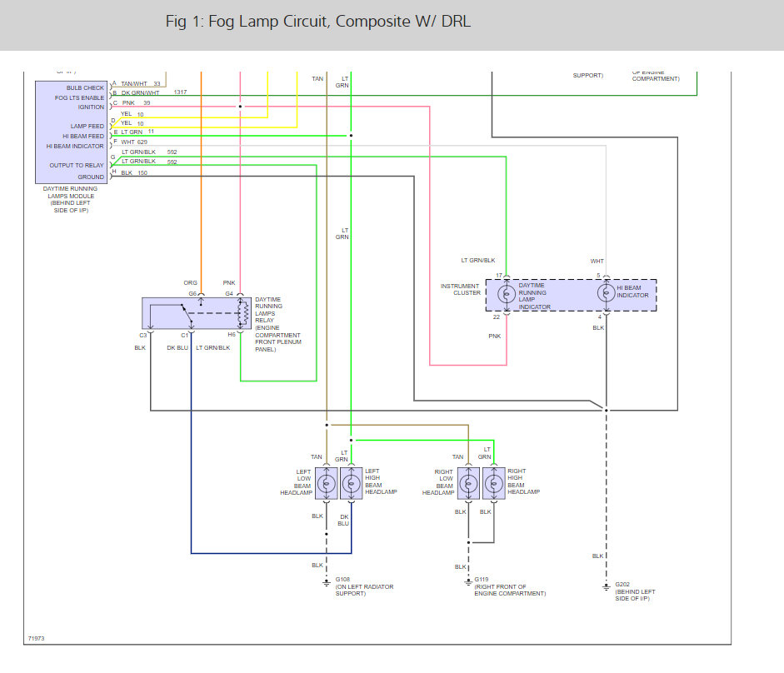This screenshot has width=784, height=673.
Task: Click the switch contact inside DRL relay
Action: point(187,315)
